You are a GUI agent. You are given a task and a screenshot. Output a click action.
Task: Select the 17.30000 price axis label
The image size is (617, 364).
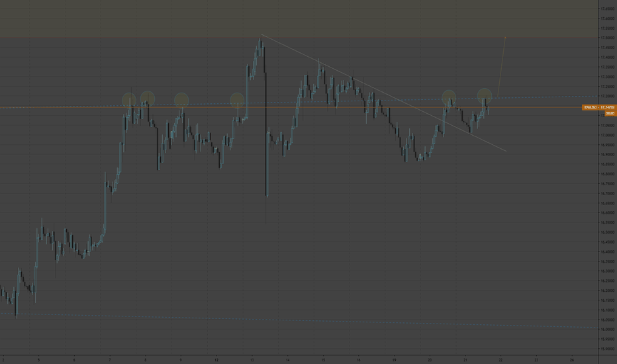(x=608, y=77)
